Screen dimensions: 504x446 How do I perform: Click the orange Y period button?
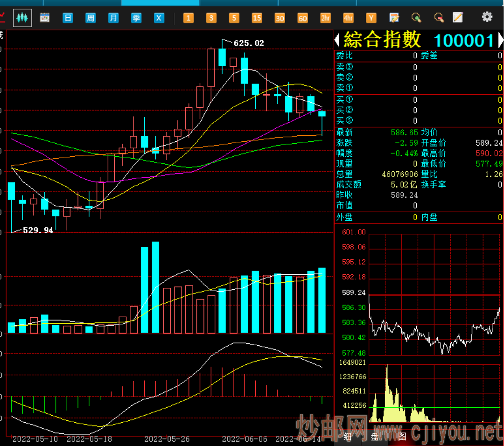coord(371,18)
